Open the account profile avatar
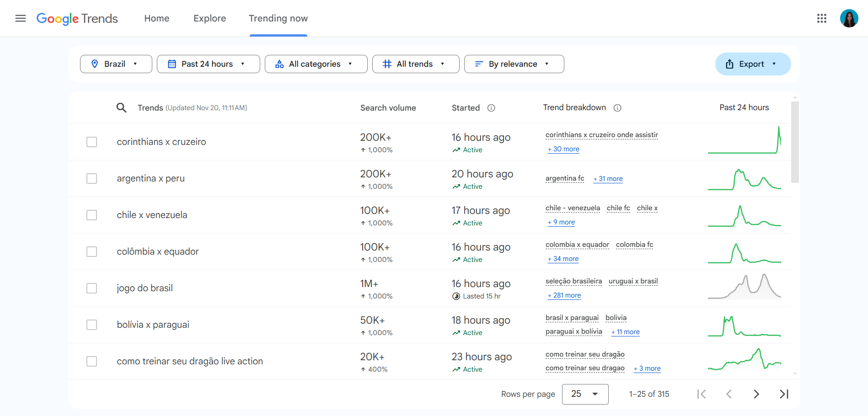868x416 pixels. coord(849,18)
